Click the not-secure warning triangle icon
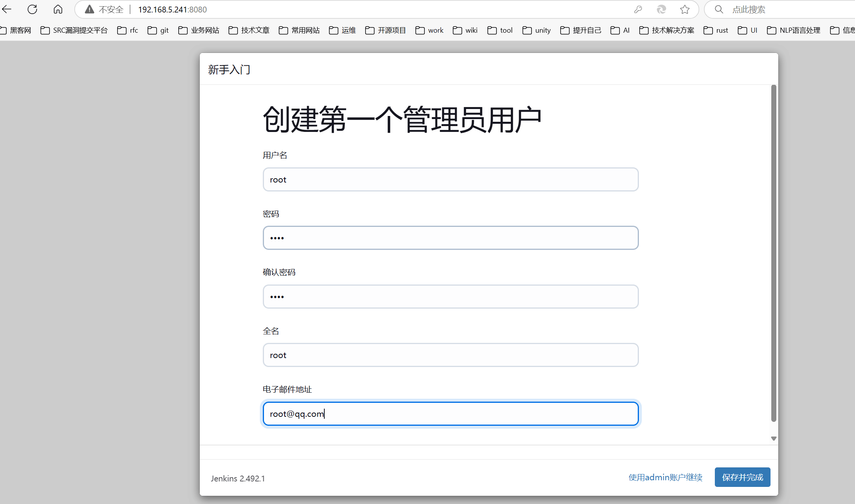 (90, 9)
